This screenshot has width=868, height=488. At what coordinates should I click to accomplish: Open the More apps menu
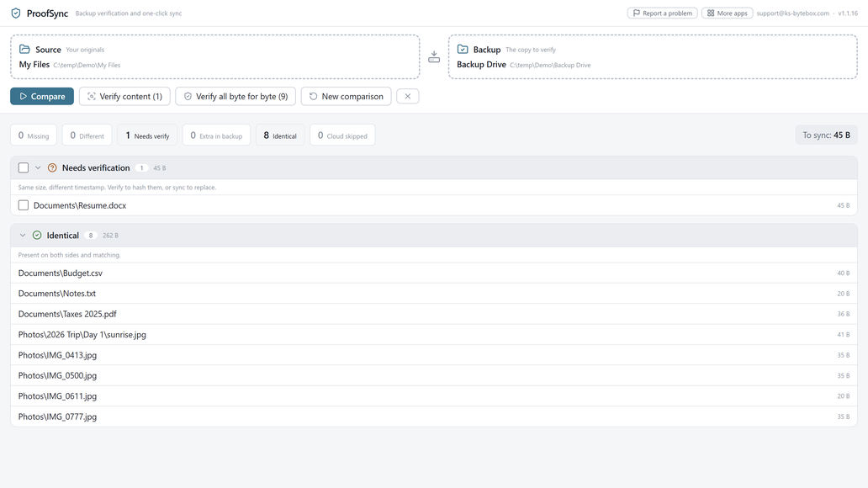(727, 13)
